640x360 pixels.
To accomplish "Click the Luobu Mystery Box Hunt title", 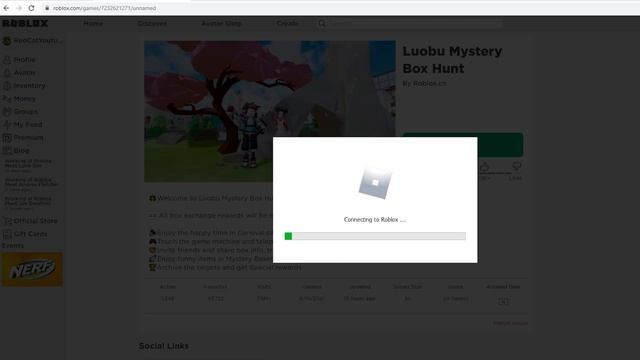I will pos(452,60).
